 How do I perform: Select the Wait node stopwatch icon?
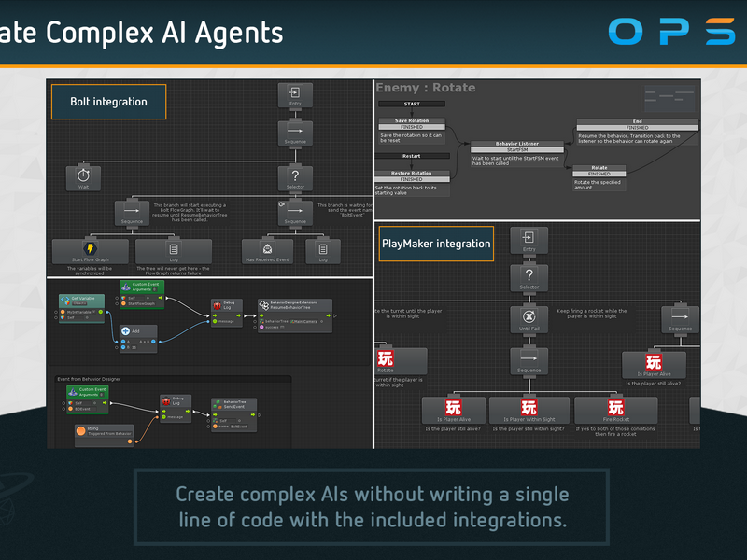(83, 175)
